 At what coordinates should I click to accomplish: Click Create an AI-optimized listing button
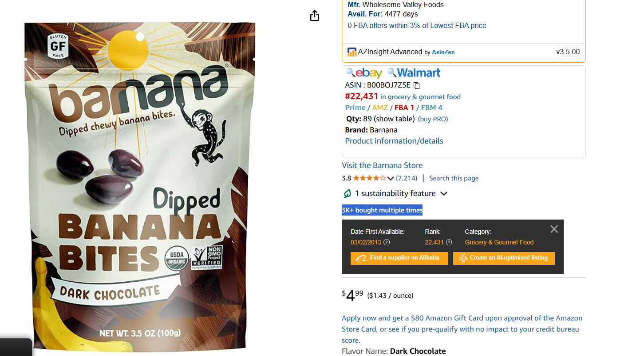coord(504,258)
